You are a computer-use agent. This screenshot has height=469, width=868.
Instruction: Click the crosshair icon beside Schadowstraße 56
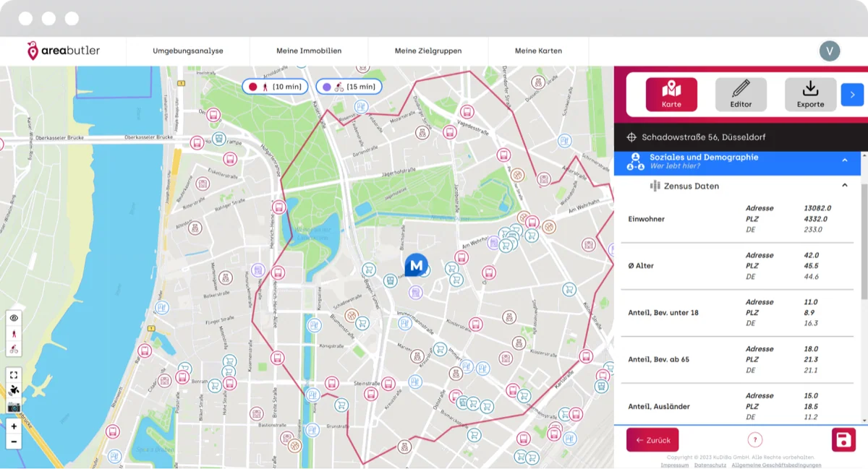(x=631, y=137)
